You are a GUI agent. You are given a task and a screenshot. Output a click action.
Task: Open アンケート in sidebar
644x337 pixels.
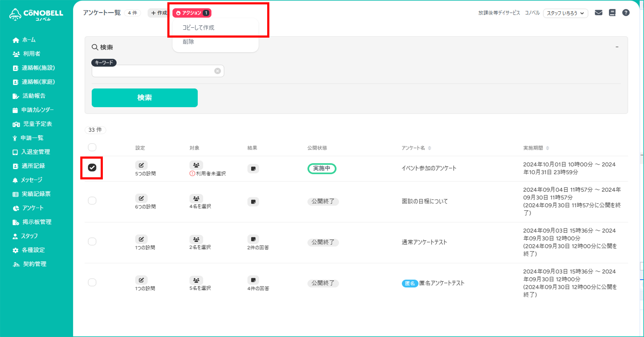coord(28,208)
